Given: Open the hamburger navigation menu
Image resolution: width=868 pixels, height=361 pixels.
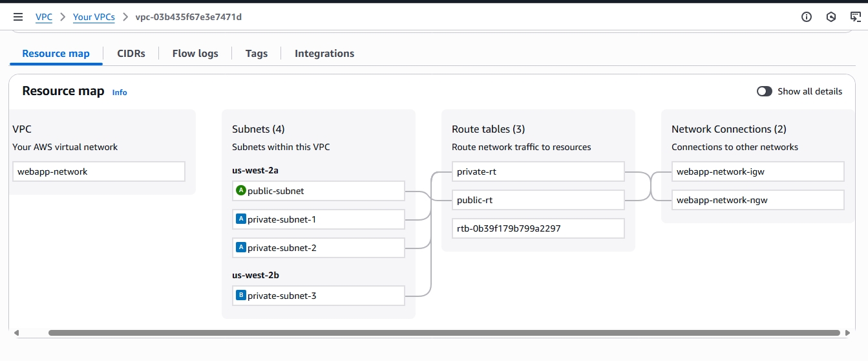Looking at the screenshot, I should (18, 17).
